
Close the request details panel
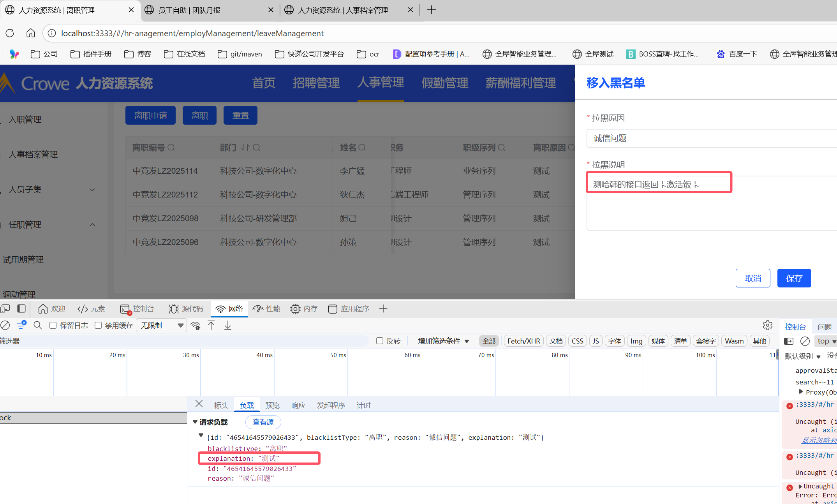coord(199,404)
